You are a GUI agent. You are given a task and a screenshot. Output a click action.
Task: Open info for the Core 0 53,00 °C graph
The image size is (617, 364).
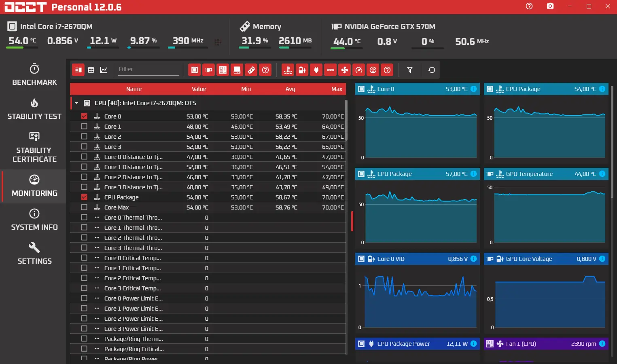(x=473, y=89)
